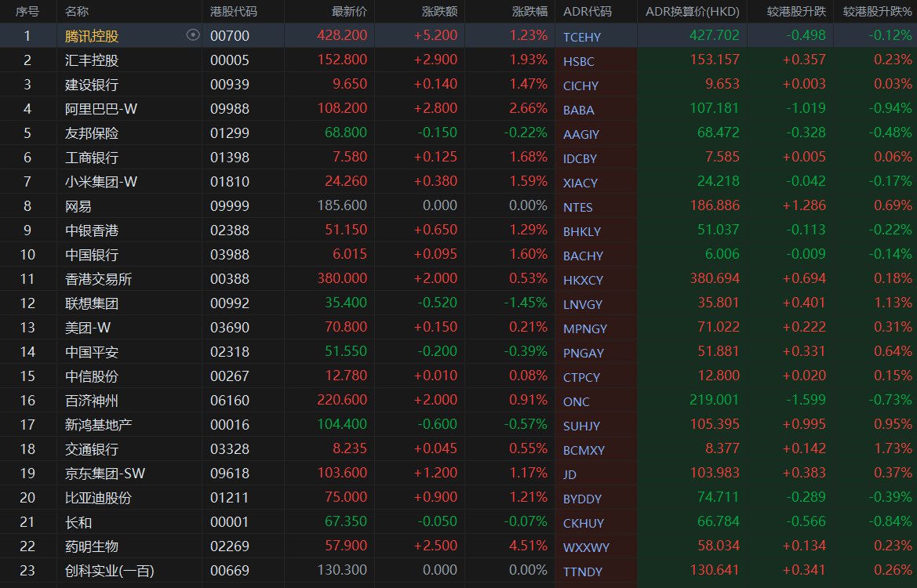Select 建设银行 in the name column
The width and height of the screenshot is (917, 588).
point(92,85)
